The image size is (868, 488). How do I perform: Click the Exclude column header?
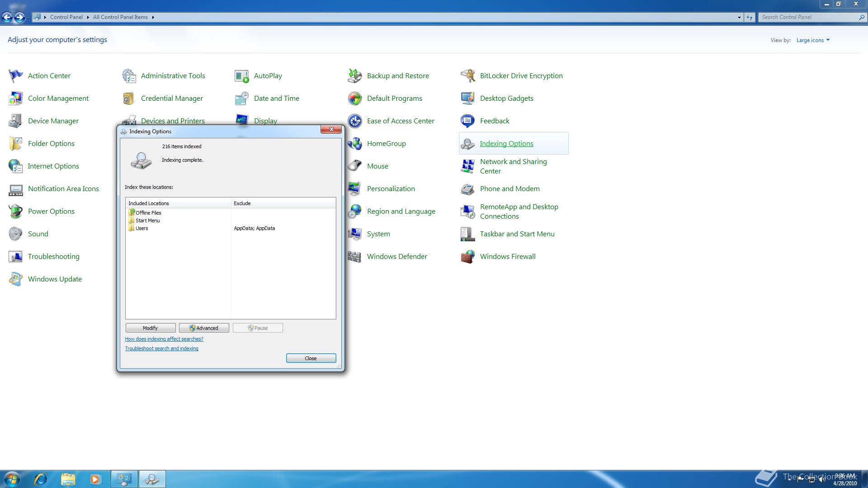(283, 203)
